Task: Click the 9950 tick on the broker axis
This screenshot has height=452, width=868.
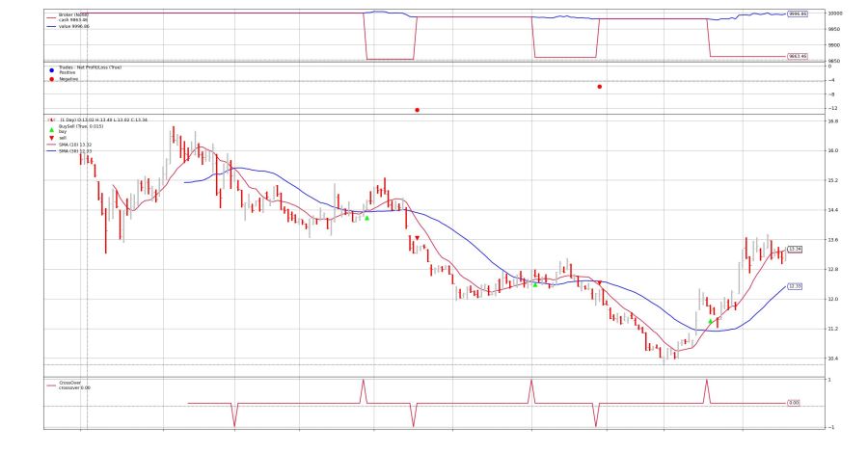Action: [x=833, y=29]
